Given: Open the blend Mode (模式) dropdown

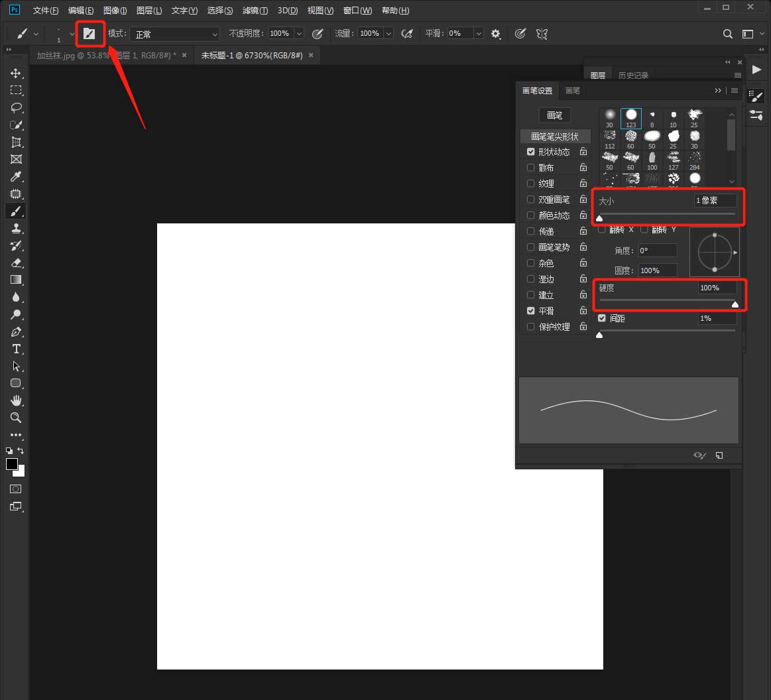Looking at the screenshot, I should point(174,34).
